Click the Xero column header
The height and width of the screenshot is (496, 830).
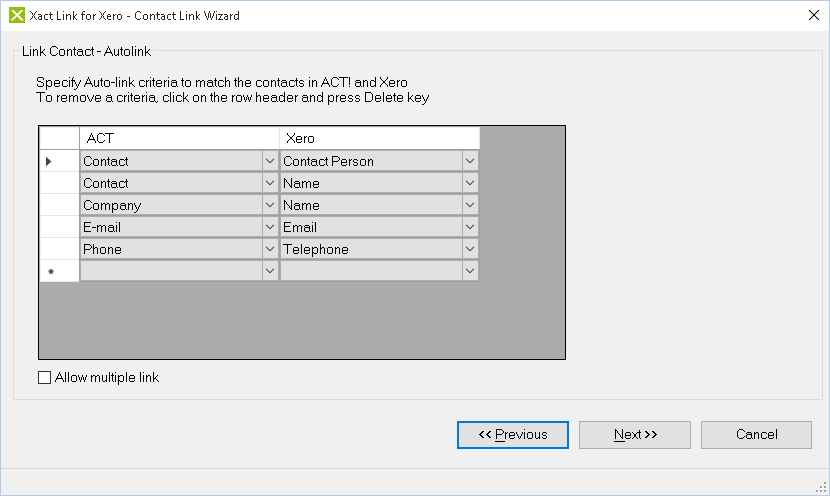click(x=379, y=138)
